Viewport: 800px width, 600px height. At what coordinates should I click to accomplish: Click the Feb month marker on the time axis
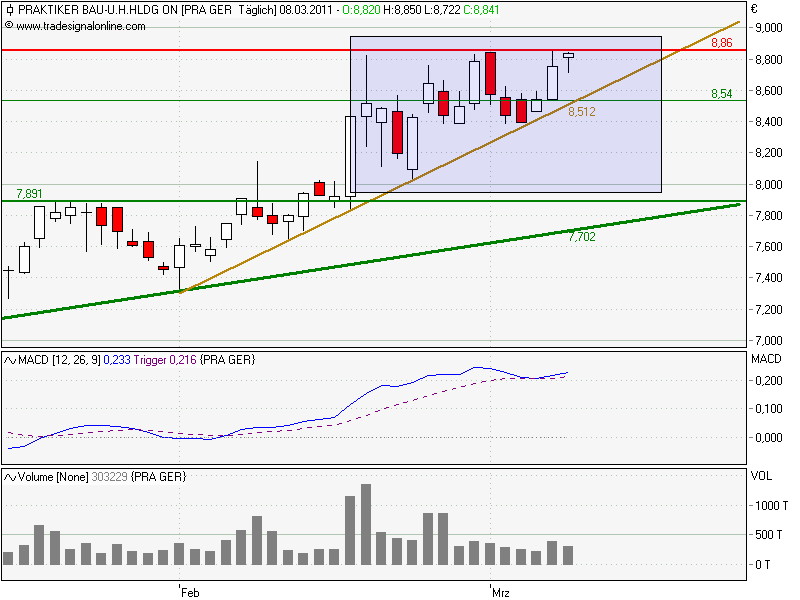pos(190,592)
